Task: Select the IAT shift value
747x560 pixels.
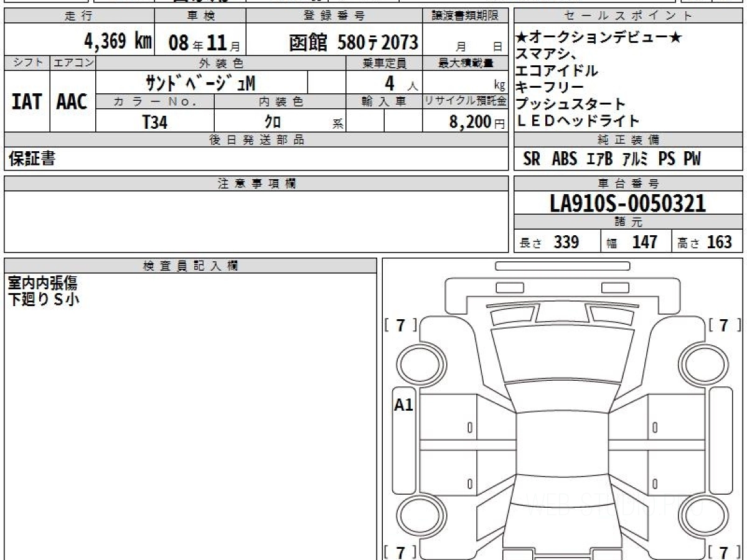Action: click(27, 102)
